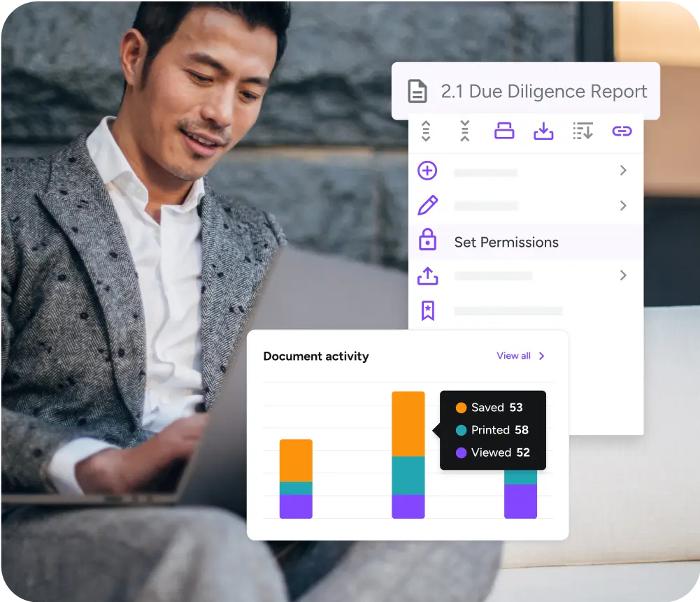
Task: Expand the submenu arrow on the plus row
Action: point(623,171)
